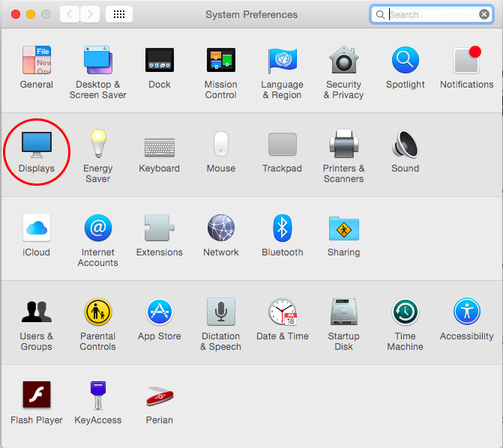Viewport: 503px width, 448px height.
Task: Open the Notifications preference pane
Action: click(466, 60)
